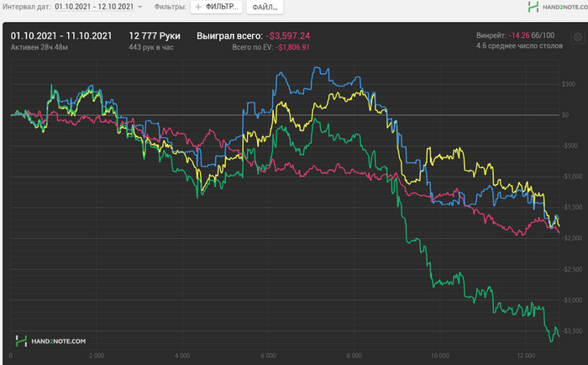Click the $0 label on the Y axis

tap(569, 114)
